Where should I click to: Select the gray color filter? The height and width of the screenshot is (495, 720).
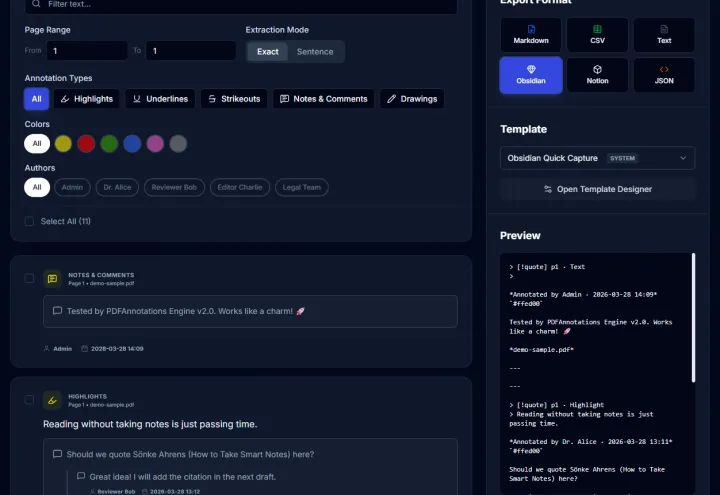[x=178, y=143]
